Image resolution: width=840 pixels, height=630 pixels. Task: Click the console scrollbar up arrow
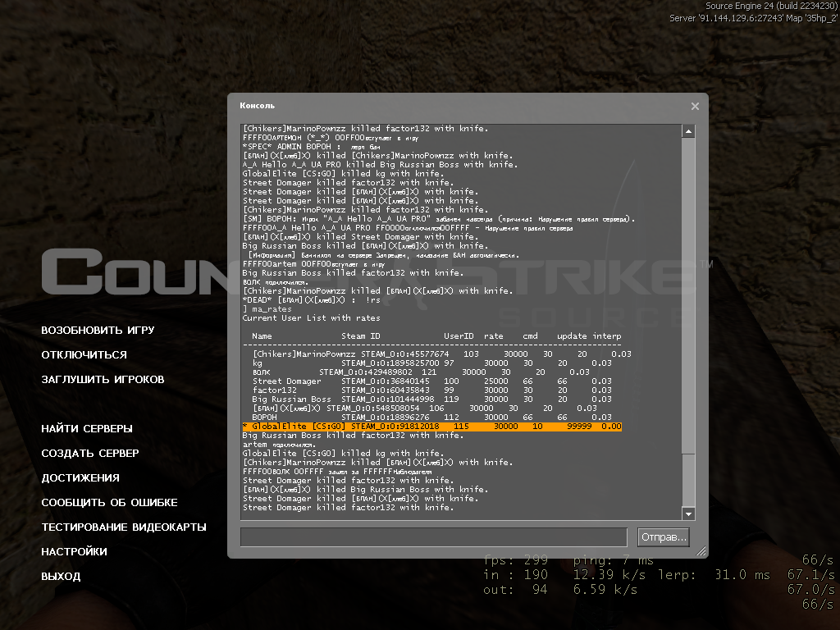688,131
